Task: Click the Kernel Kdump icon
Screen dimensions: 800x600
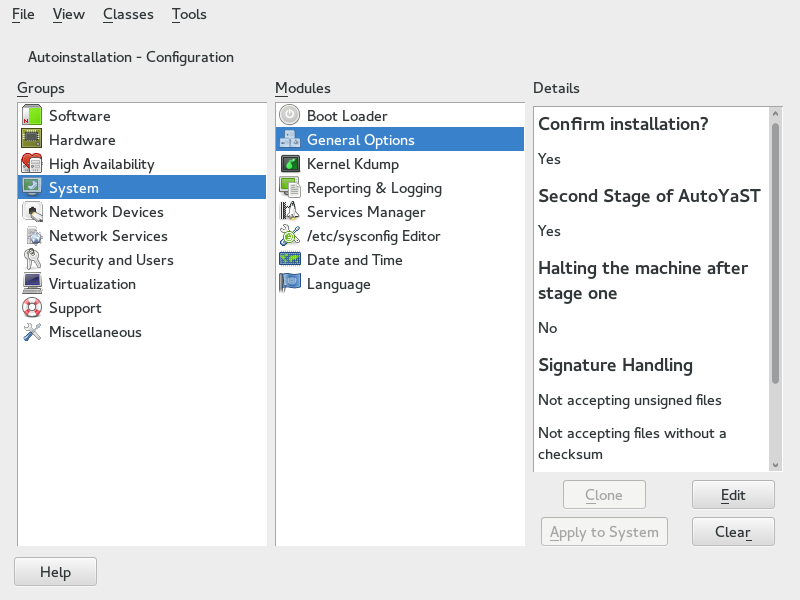Action: (x=289, y=164)
